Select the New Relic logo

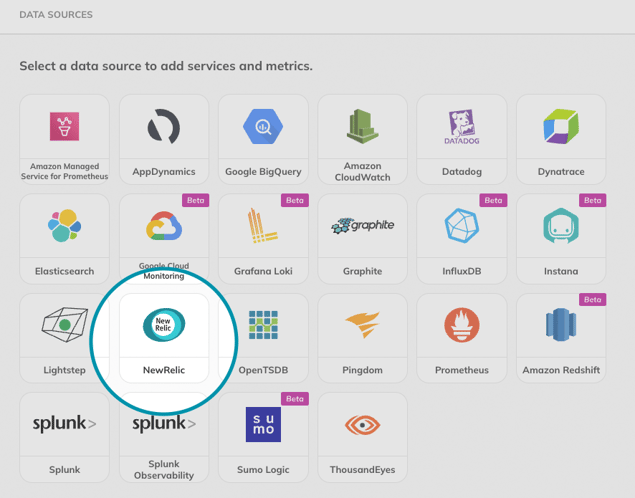tap(164, 325)
